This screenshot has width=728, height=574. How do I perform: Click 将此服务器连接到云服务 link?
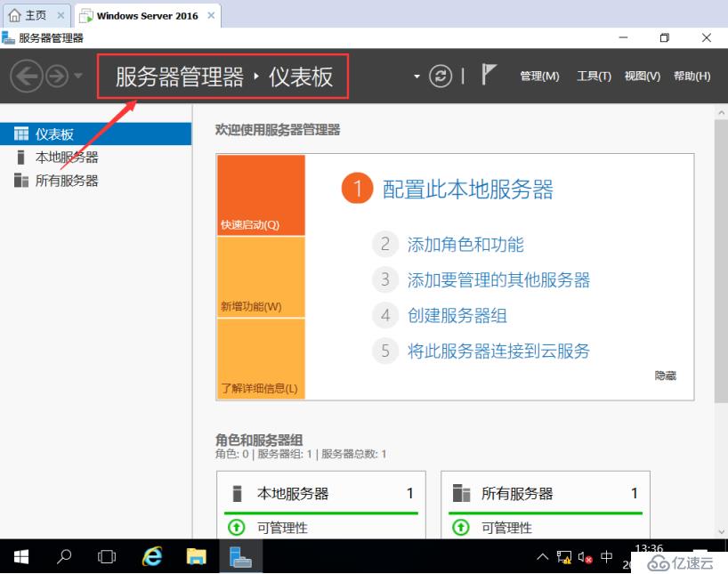pyautogui.click(x=498, y=352)
